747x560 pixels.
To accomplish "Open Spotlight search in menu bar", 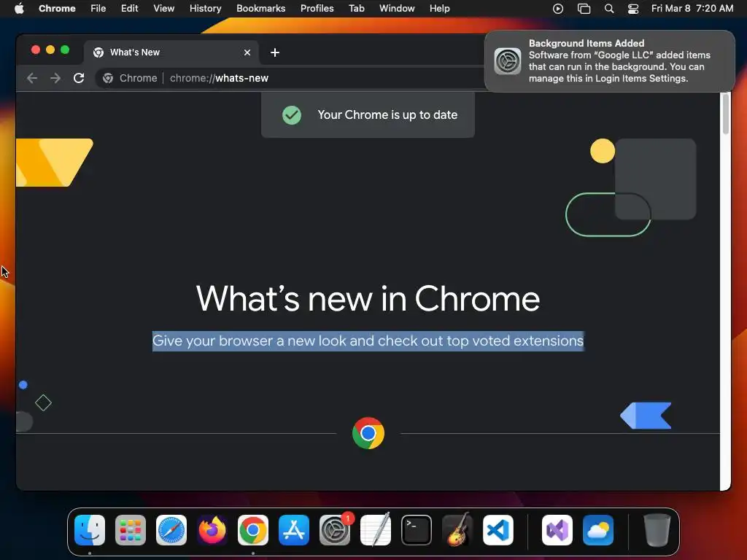I will [x=609, y=8].
